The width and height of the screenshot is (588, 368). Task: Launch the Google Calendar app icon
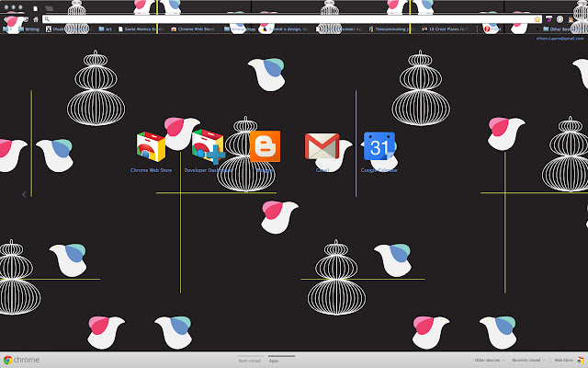[379, 146]
